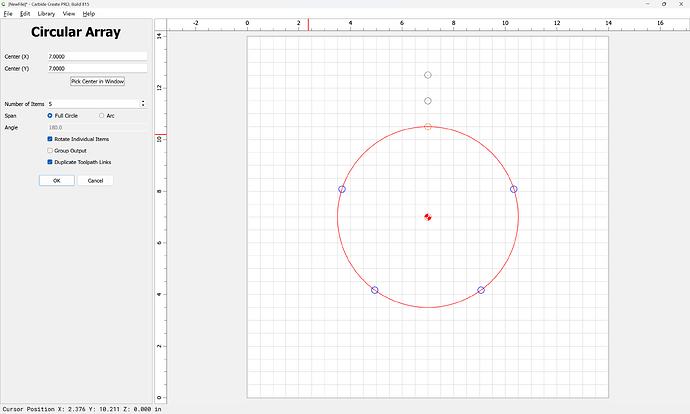Select the Arc span radio button
The height and width of the screenshot is (414, 690).
pos(102,116)
